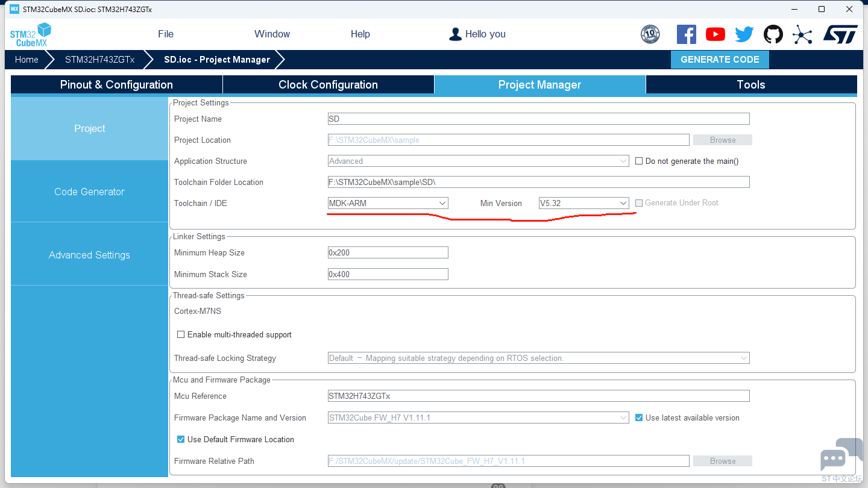The image size is (868, 488).
Task: Open the Advanced Settings side panel
Action: point(89,255)
